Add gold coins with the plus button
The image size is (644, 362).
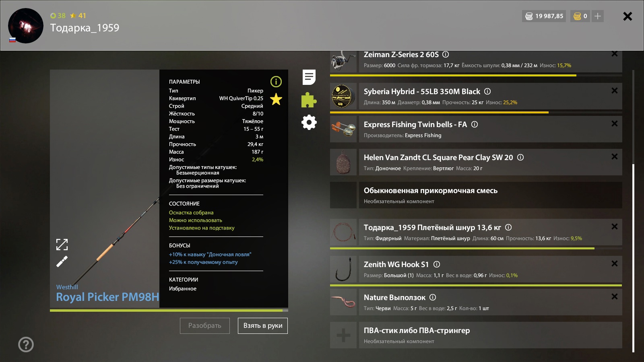[598, 16]
